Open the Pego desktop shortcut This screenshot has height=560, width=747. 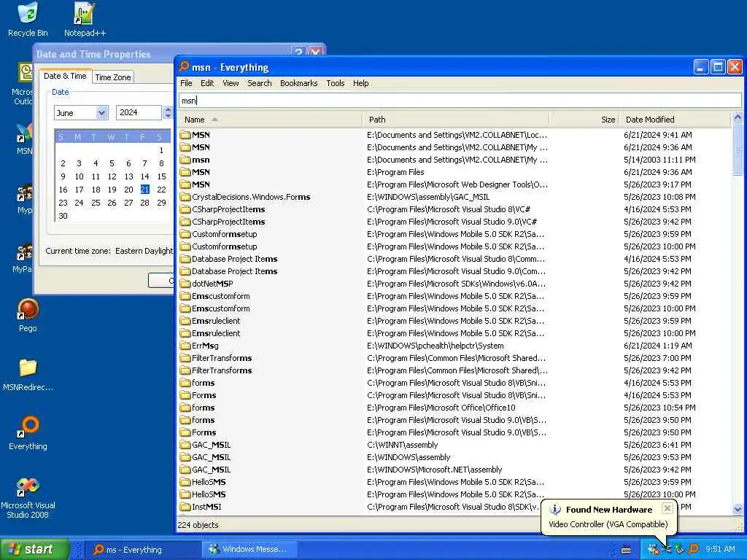pos(28,315)
